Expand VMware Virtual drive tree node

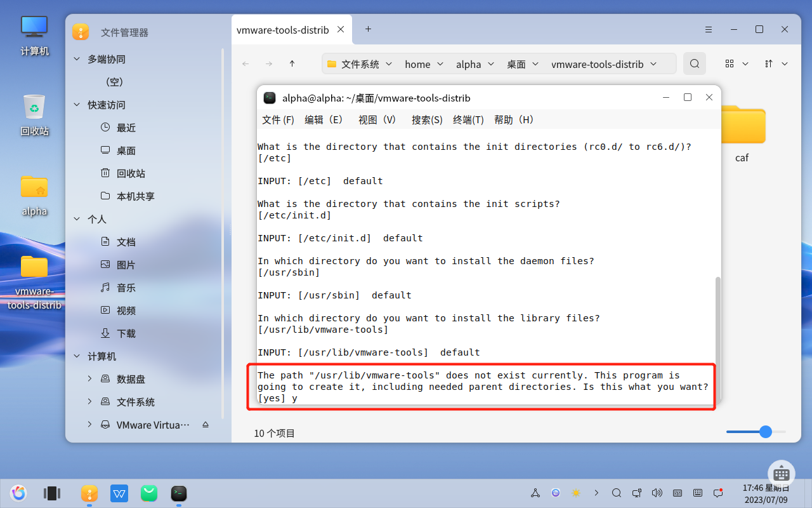[x=89, y=425]
